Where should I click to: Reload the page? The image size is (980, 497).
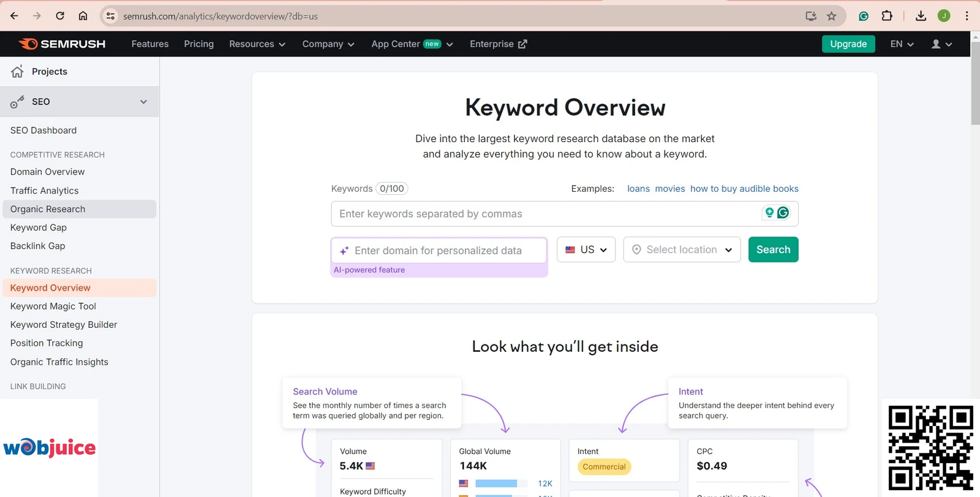[x=60, y=16]
